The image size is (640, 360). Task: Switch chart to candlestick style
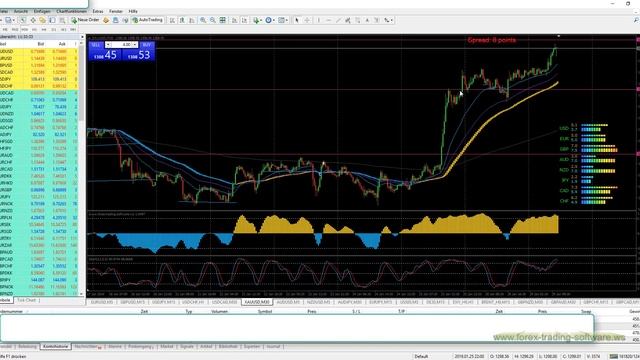[x=182, y=20]
